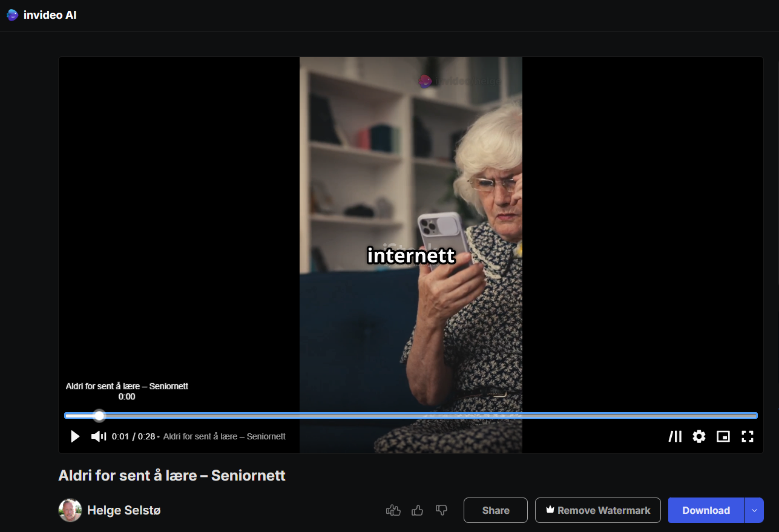The width and height of the screenshot is (779, 532).
Task: Toggle picture-in-picture mode
Action: click(x=723, y=436)
